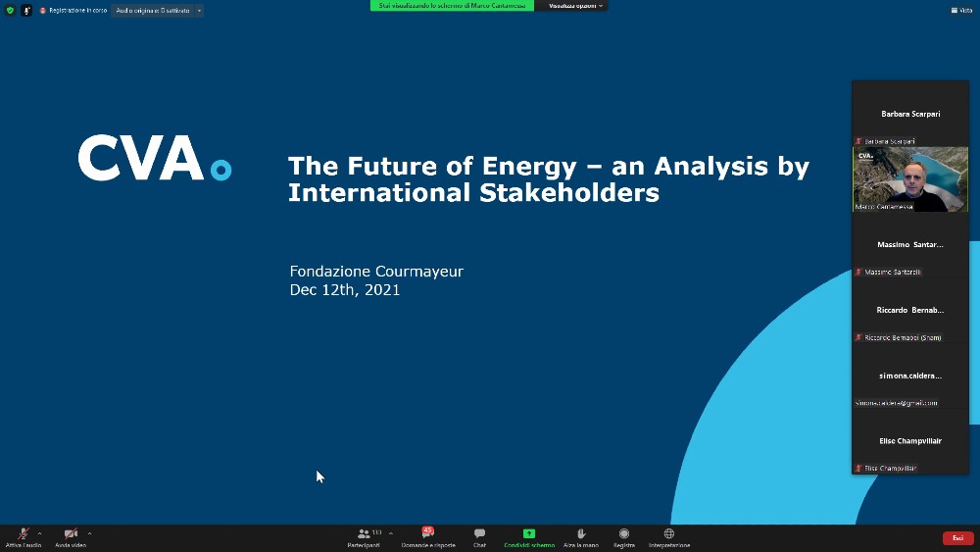Image resolution: width=980 pixels, height=552 pixels.
Task: Click the 45 unread badge on Q&A
Action: (427, 530)
